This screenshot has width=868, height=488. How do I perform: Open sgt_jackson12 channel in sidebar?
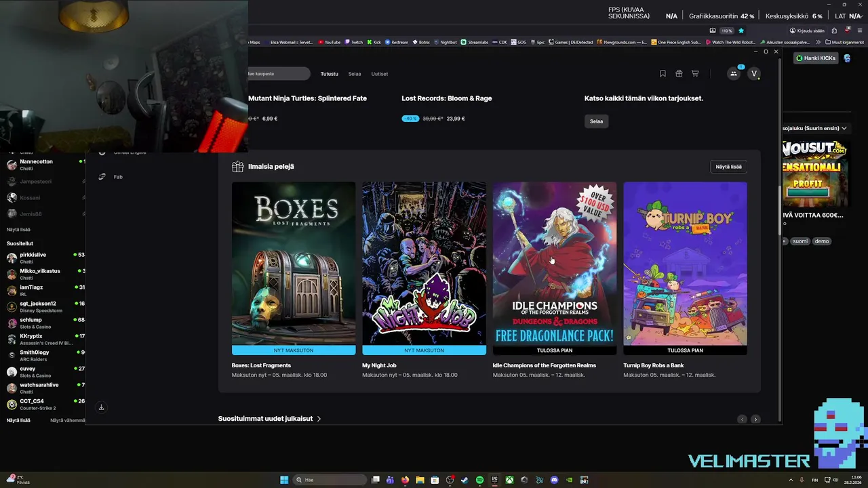45,306
